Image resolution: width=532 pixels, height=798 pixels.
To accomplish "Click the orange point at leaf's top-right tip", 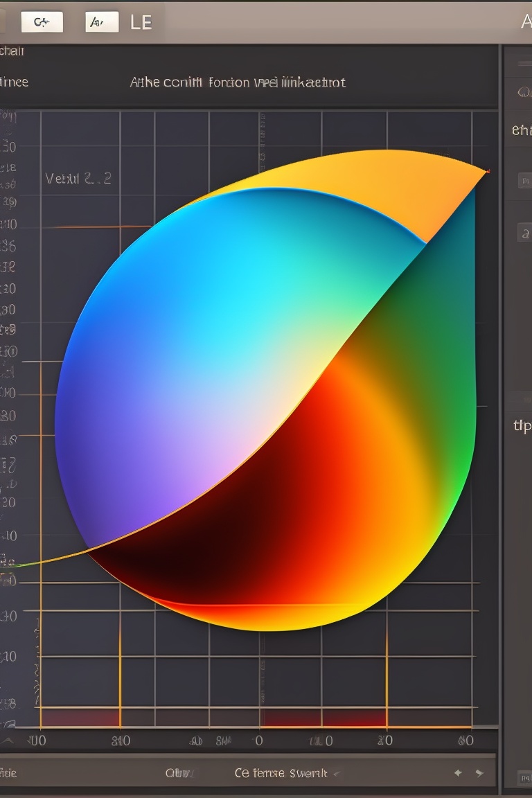I will (488, 170).
